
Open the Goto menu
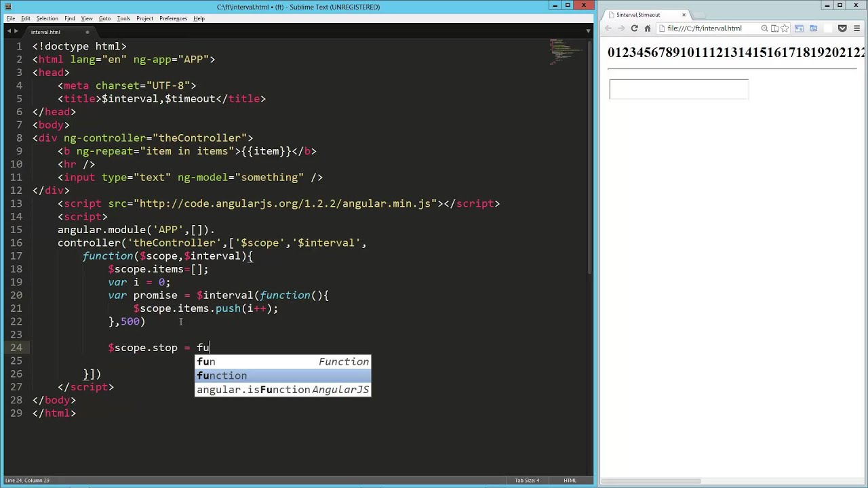104,18
